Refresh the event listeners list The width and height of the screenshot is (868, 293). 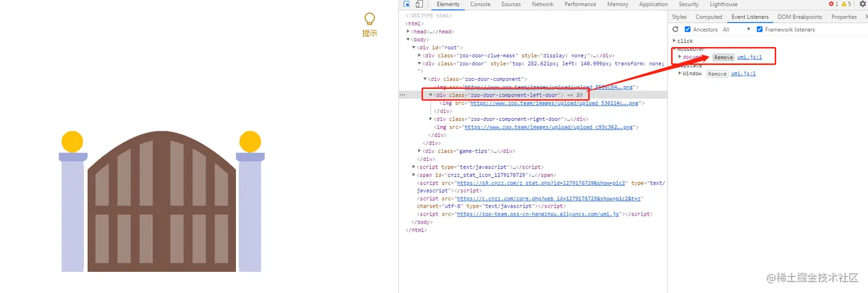point(676,29)
